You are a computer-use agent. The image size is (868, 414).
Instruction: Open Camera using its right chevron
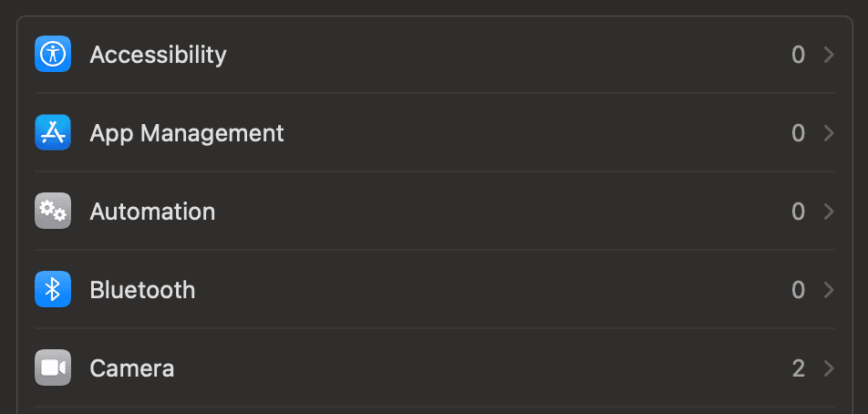click(829, 368)
